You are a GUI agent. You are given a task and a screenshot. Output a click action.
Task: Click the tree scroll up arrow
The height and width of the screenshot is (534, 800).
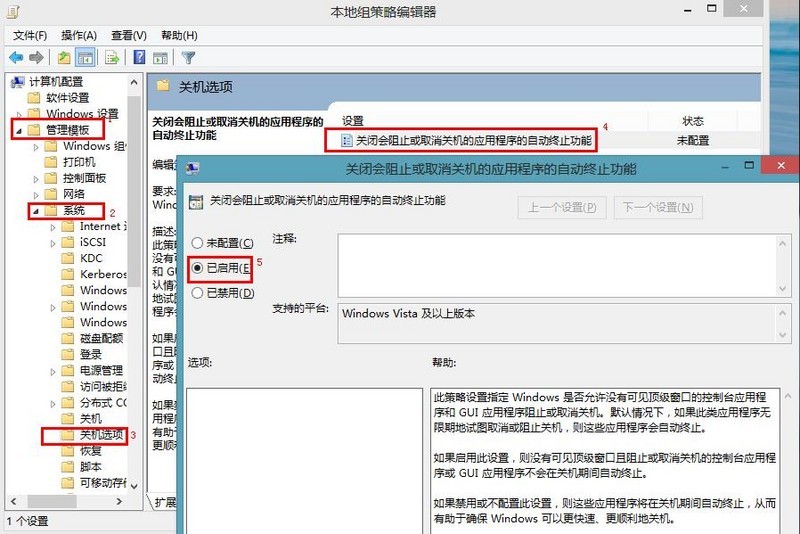point(134,82)
